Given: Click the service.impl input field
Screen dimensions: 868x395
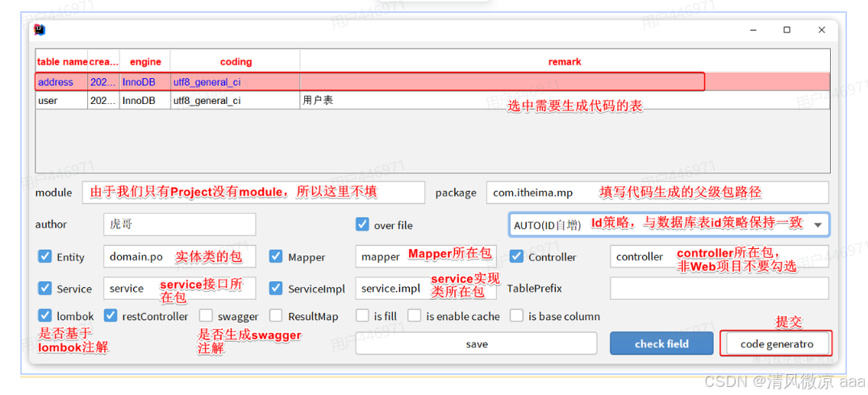Looking at the screenshot, I should coord(426,289).
